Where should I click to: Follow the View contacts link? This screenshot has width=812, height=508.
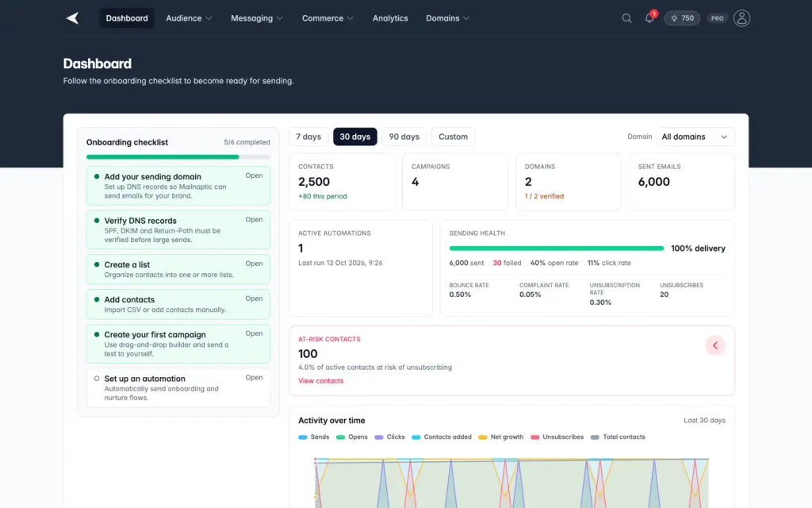point(320,380)
